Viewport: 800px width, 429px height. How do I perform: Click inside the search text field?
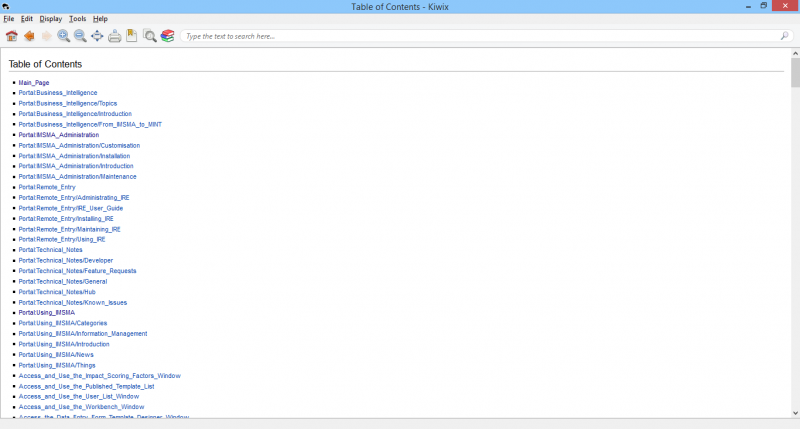tap(480, 36)
